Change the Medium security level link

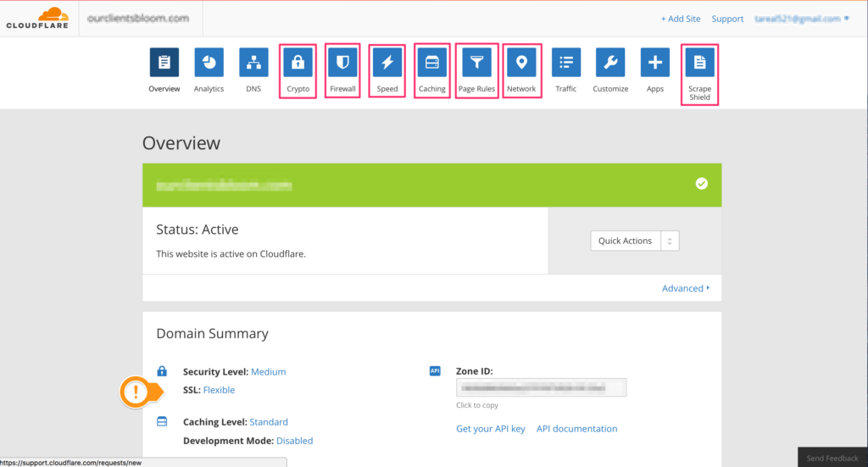[269, 372]
